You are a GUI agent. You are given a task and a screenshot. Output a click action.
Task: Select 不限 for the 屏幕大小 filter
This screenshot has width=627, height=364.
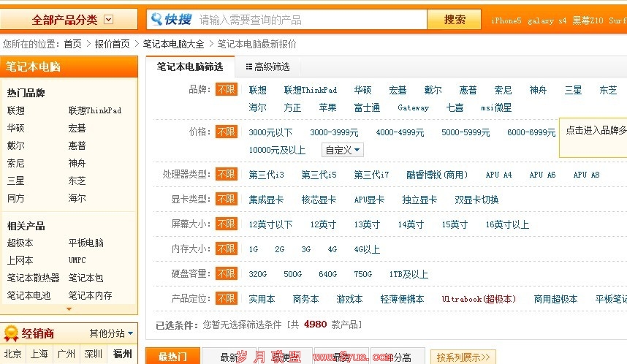coord(226,224)
